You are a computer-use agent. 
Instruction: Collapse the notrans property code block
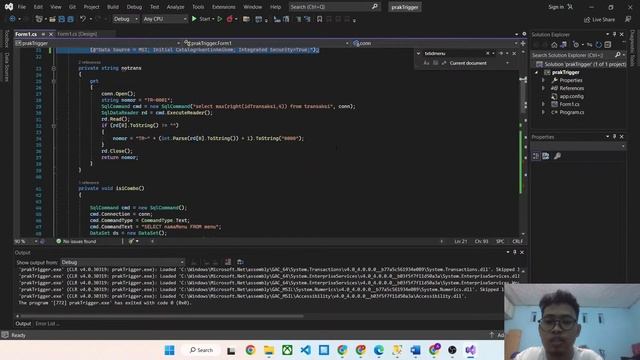[53, 68]
